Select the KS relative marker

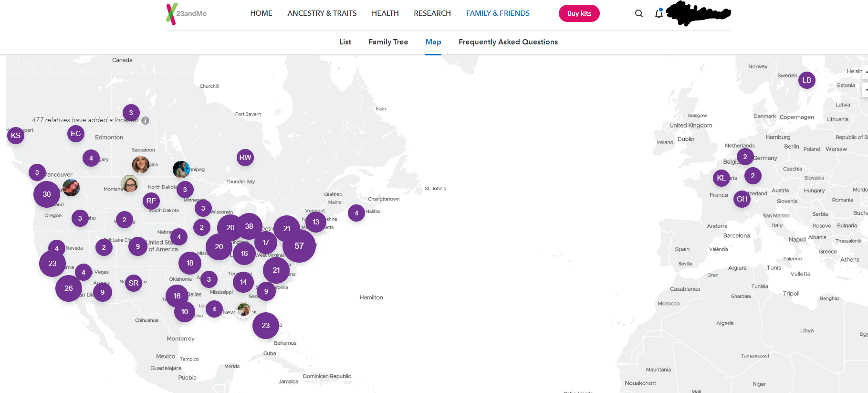(x=16, y=136)
